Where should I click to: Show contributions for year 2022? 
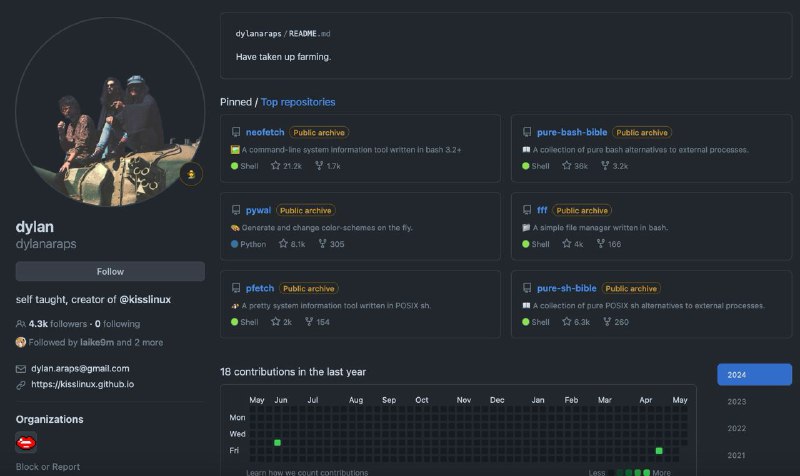pyautogui.click(x=737, y=428)
